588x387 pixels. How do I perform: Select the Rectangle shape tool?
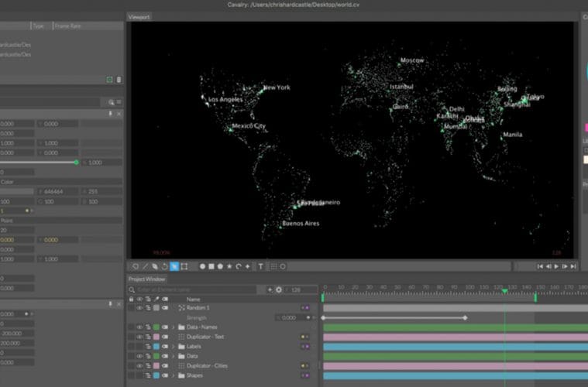click(211, 266)
